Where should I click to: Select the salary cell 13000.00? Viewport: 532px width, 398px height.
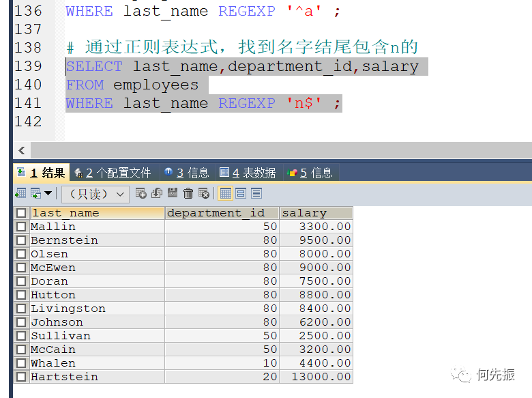coord(316,377)
